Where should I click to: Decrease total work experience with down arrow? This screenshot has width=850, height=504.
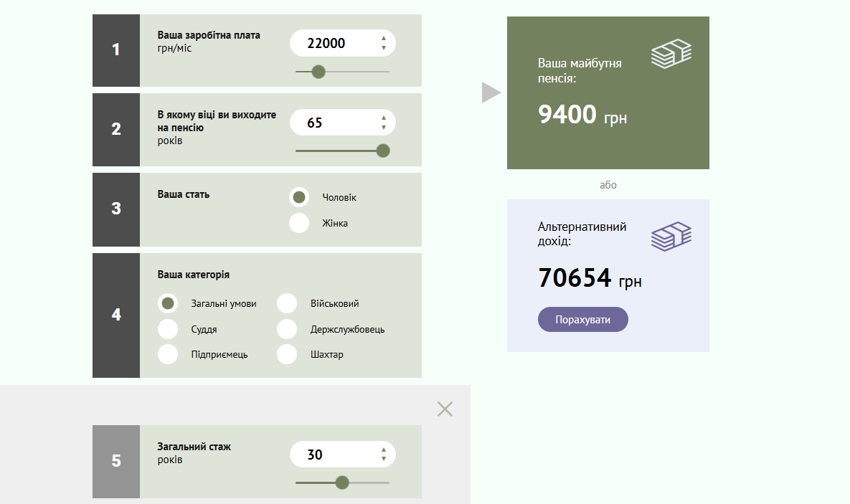(384, 459)
